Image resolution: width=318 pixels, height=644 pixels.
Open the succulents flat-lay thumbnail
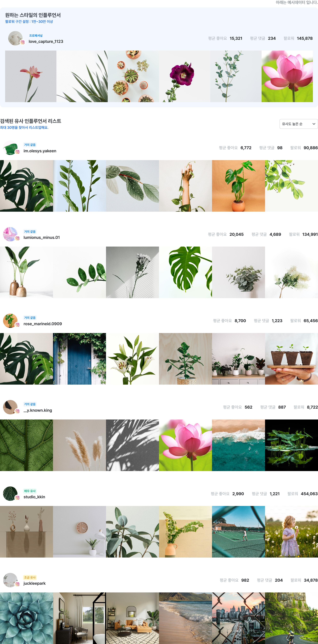click(133, 76)
